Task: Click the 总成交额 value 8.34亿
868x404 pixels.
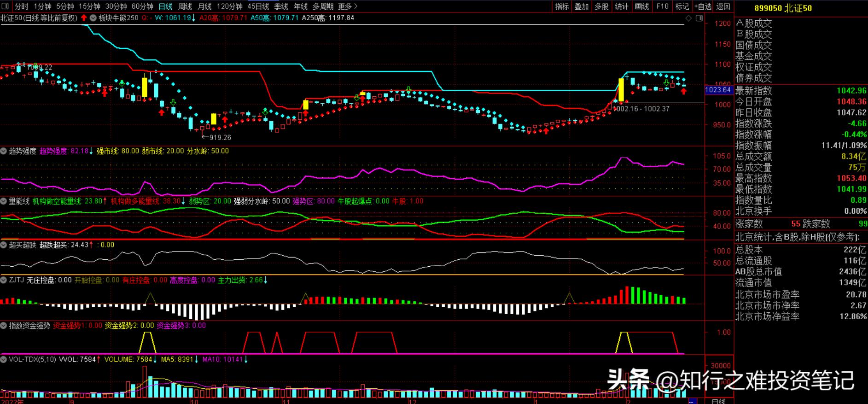Action: click(854, 157)
